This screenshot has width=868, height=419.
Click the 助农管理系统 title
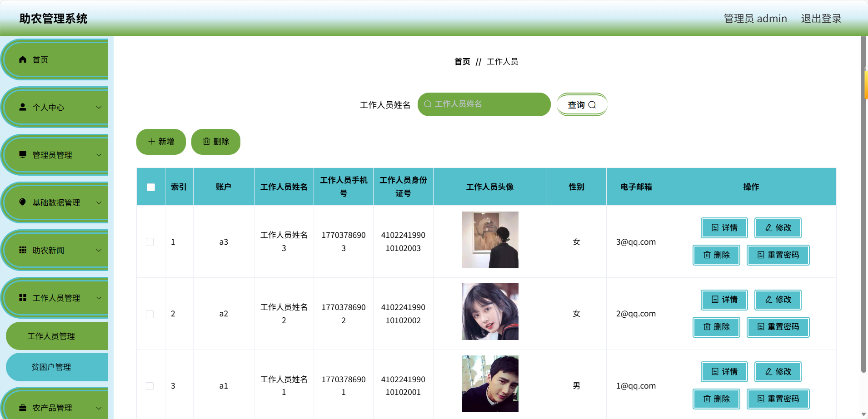pyautogui.click(x=53, y=19)
